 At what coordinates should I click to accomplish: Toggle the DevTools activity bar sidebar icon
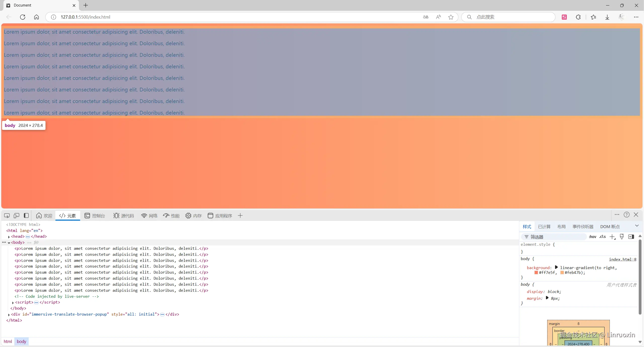pyautogui.click(x=26, y=216)
